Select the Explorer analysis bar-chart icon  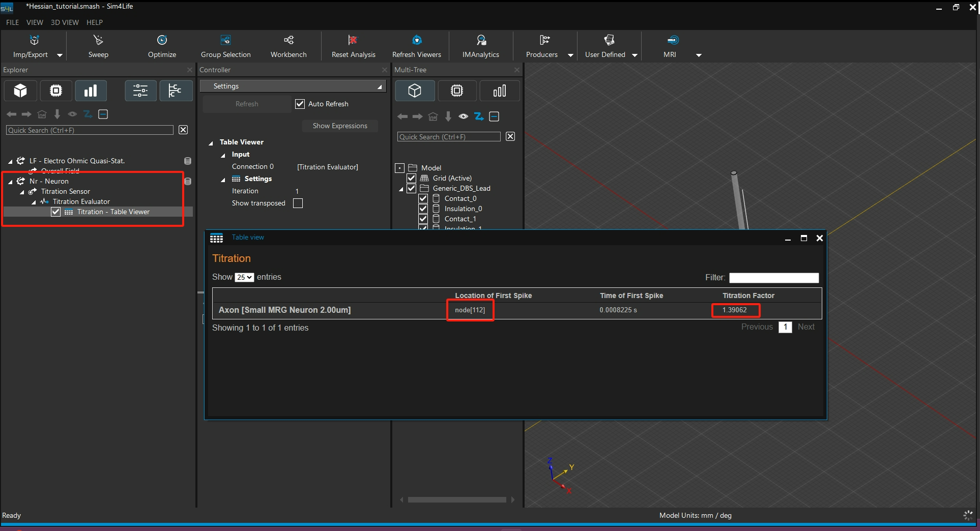[x=91, y=91]
